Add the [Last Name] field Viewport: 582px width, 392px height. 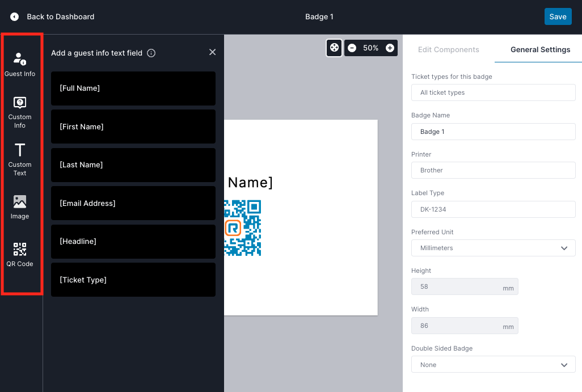point(133,165)
